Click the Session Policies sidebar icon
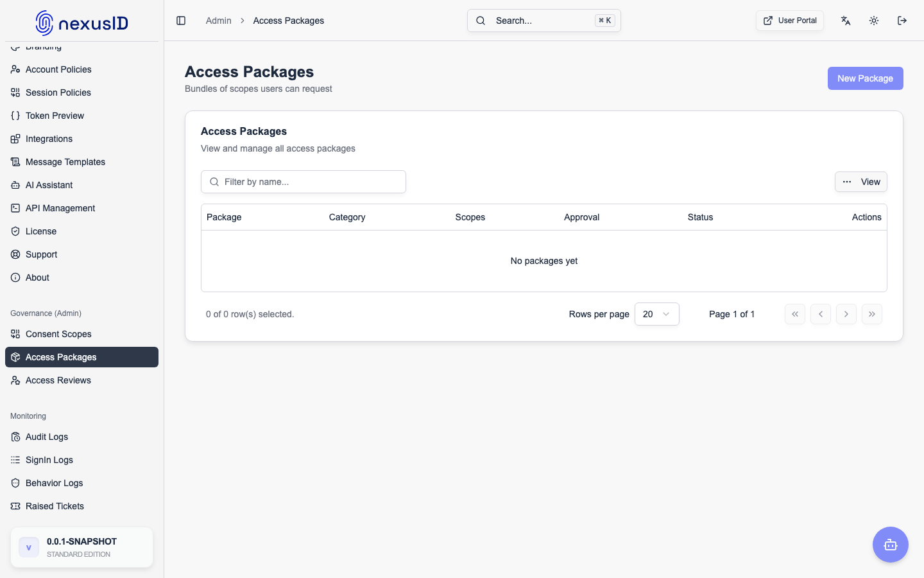Screen dimensions: 924x578 pos(15,92)
